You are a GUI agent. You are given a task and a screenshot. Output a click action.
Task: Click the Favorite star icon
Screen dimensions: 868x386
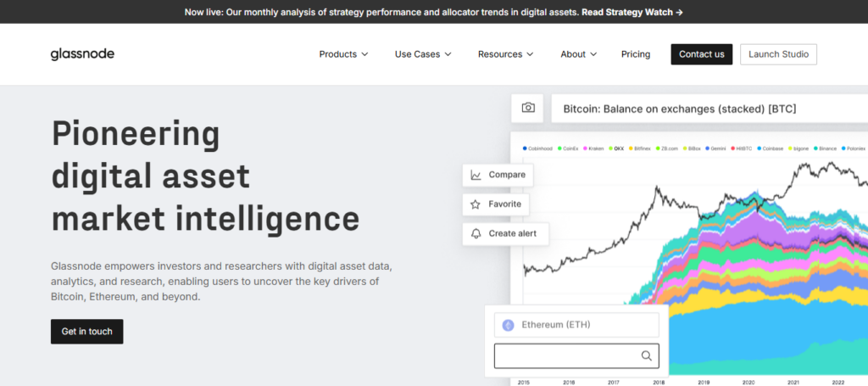tap(476, 204)
